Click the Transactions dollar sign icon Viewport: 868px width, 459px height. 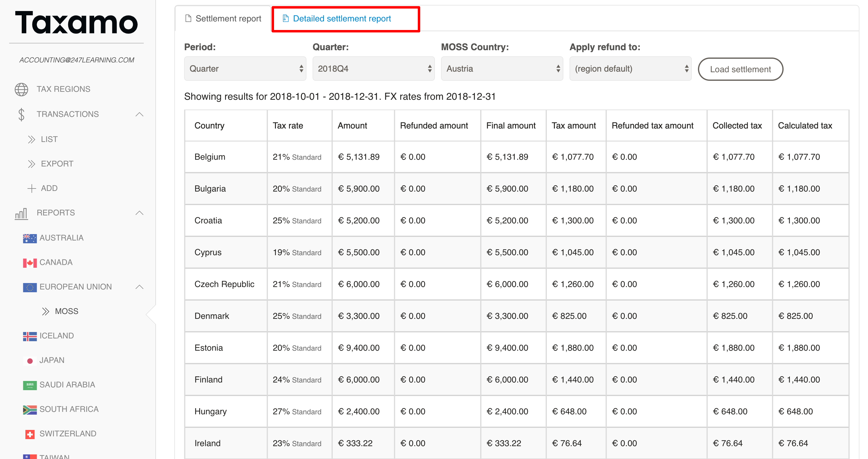point(21,114)
